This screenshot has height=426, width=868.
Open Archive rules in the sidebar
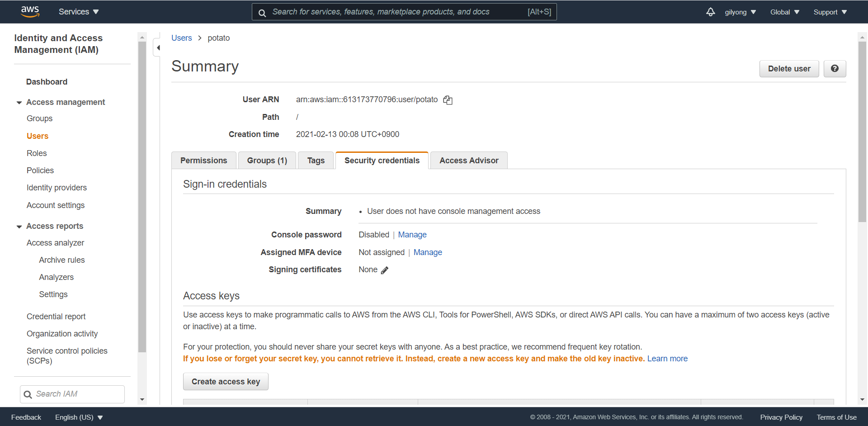[x=62, y=260]
